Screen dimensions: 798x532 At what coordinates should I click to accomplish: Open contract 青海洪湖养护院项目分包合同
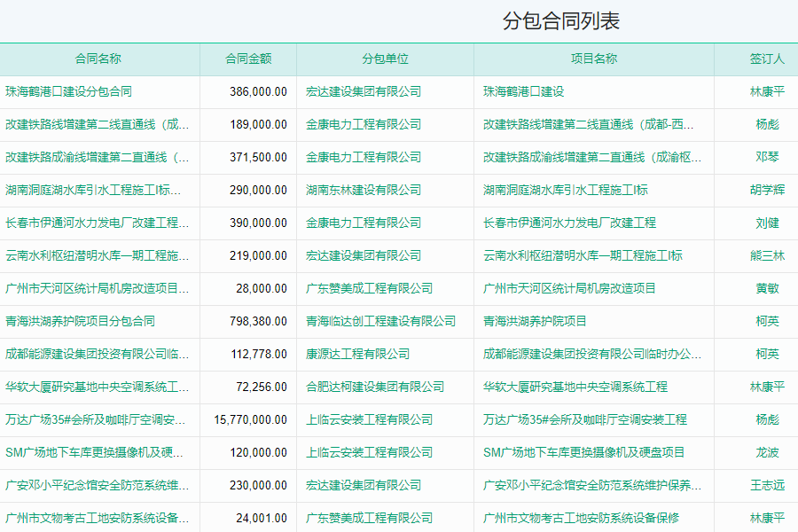pyautogui.click(x=80, y=321)
